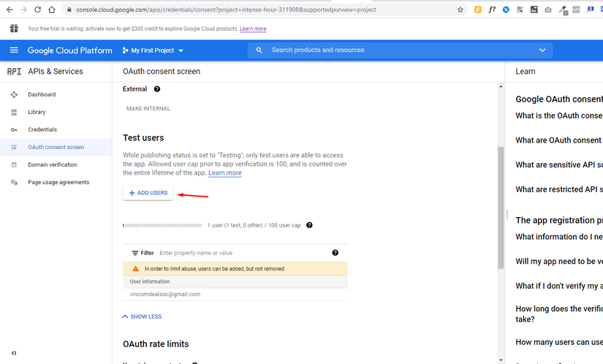Click the browser forward arrow
603x364 pixels.
tap(23, 10)
